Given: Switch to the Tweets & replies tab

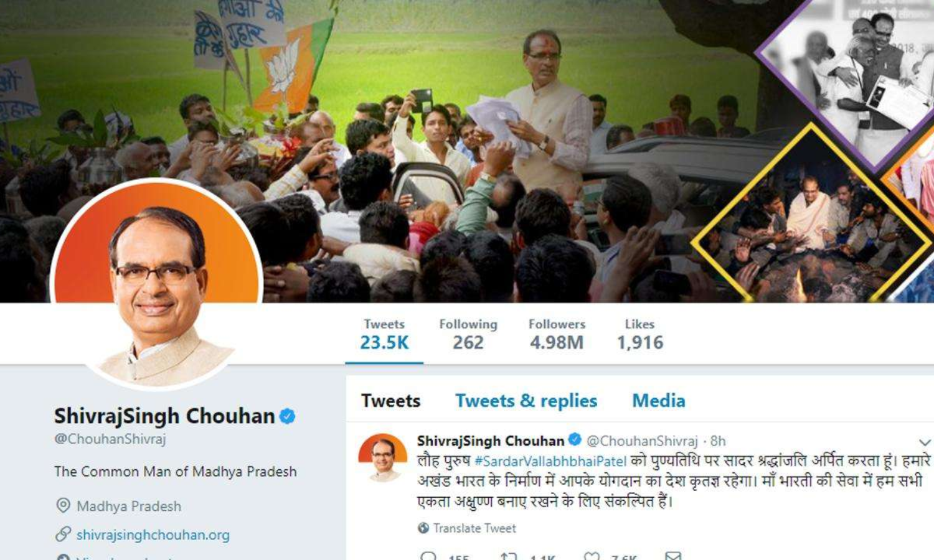Looking at the screenshot, I should point(526,401).
